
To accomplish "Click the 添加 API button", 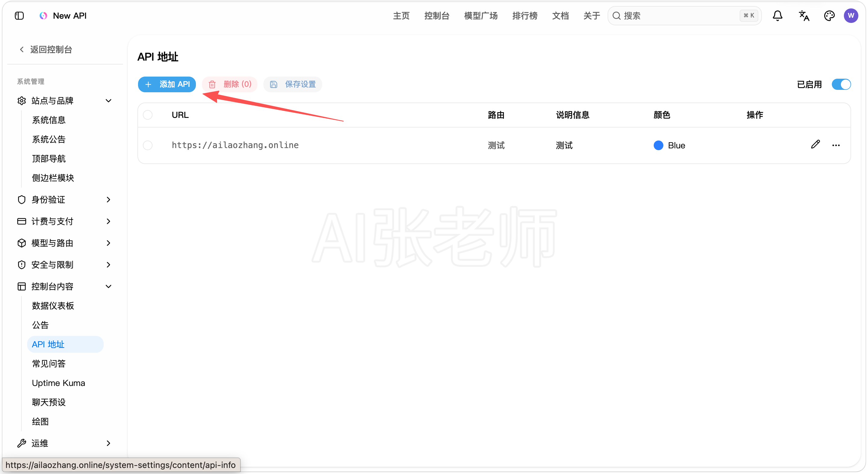I will (167, 84).
